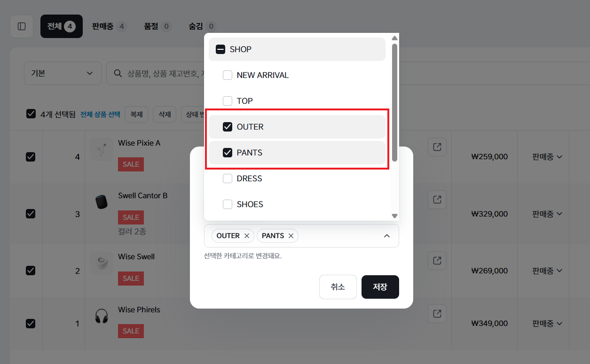Image resolution: width=590 pixels, height=364 pixels.
Task: Click the Wise Phirels headphone thumbnail
Action: 102,316
